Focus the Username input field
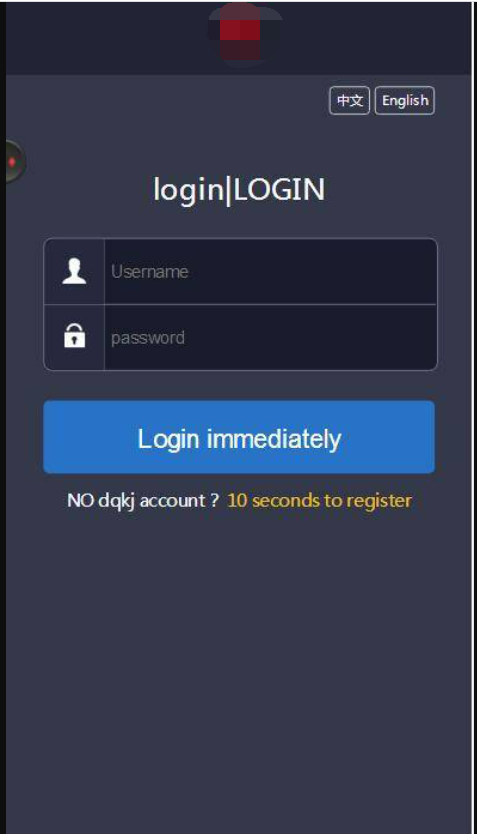 tap(270, 271)
